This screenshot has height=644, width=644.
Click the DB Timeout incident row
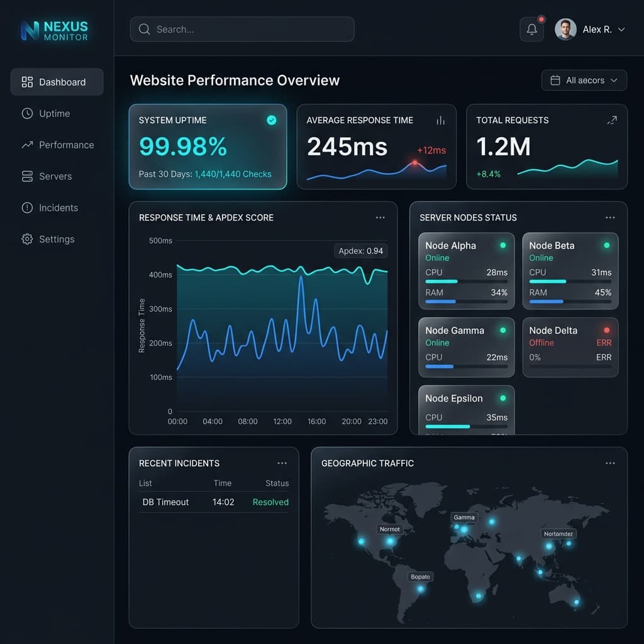click(x=214, y=502)
